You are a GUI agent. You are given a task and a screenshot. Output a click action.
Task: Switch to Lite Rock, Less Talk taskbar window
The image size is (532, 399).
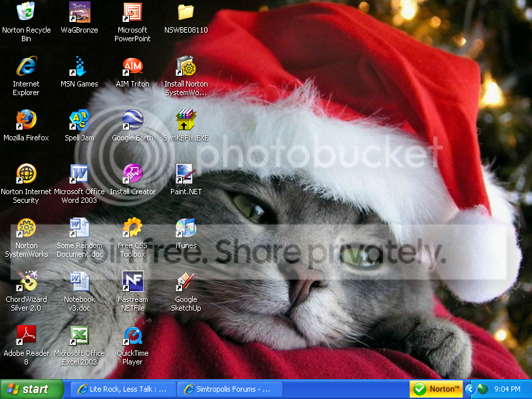coord(124,389)
